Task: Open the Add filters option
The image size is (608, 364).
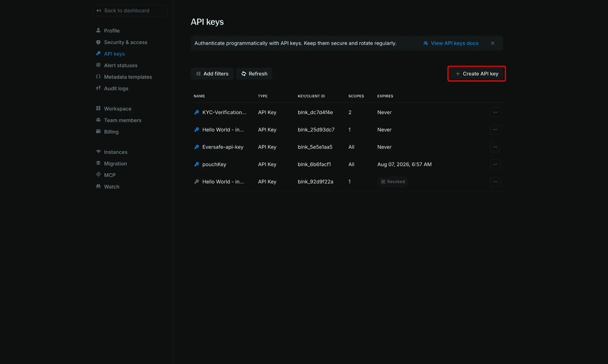Action: [212, 74]
